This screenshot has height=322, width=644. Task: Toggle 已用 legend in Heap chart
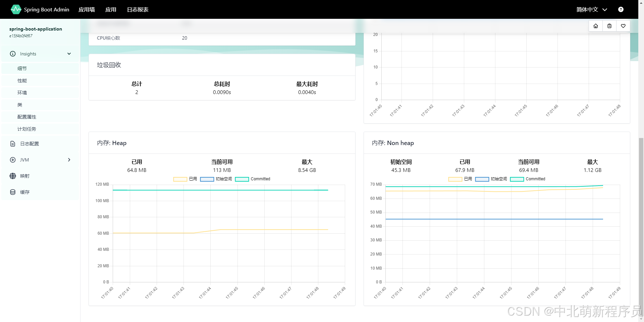pyautogui.click(x=185, y=179)
